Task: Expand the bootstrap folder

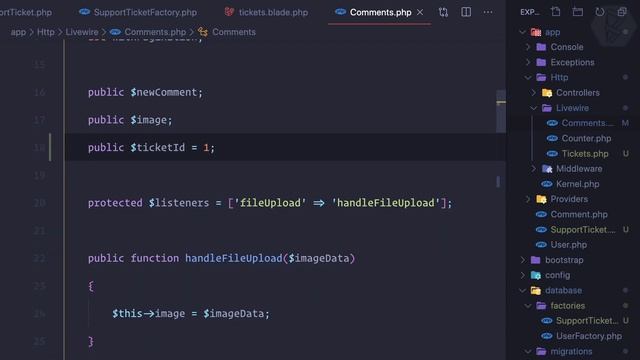Action: click(522, 260)
